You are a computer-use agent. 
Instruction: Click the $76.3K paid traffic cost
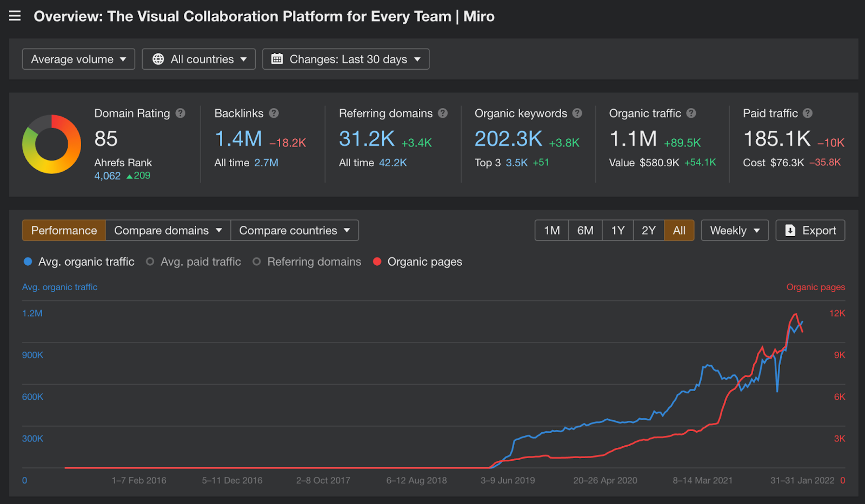787,163
